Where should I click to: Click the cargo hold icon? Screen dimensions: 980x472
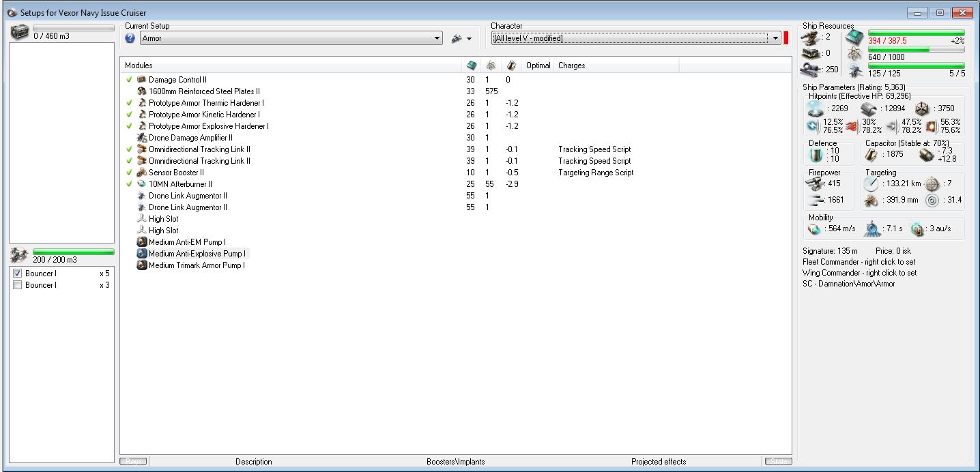tap(20, 32)
